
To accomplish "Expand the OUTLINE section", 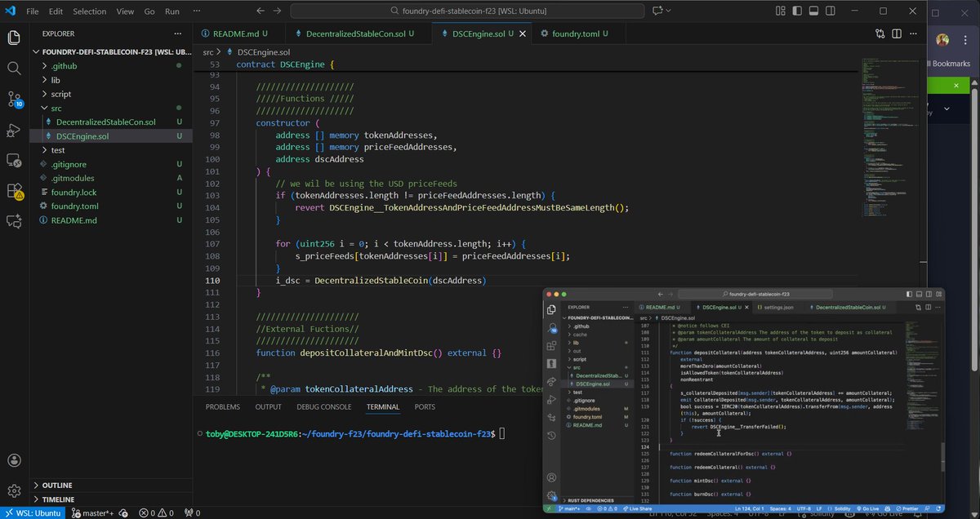I will click(x=57, y=486).
